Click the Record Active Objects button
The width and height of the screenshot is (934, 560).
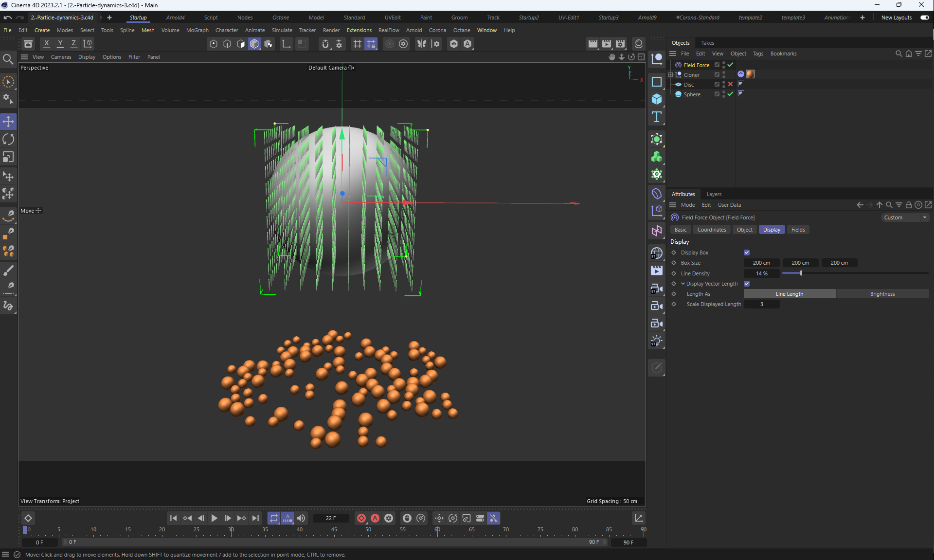[x=361, y=518]
